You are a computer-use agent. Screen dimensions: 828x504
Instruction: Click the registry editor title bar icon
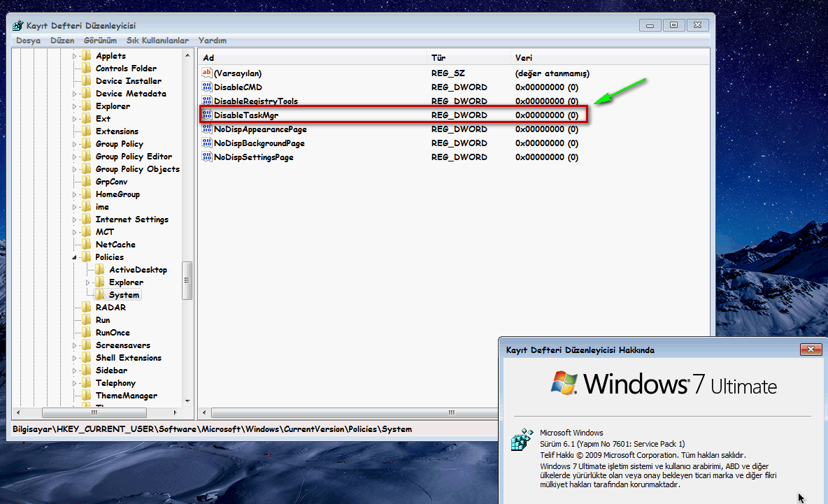click(x=18, y=25)
